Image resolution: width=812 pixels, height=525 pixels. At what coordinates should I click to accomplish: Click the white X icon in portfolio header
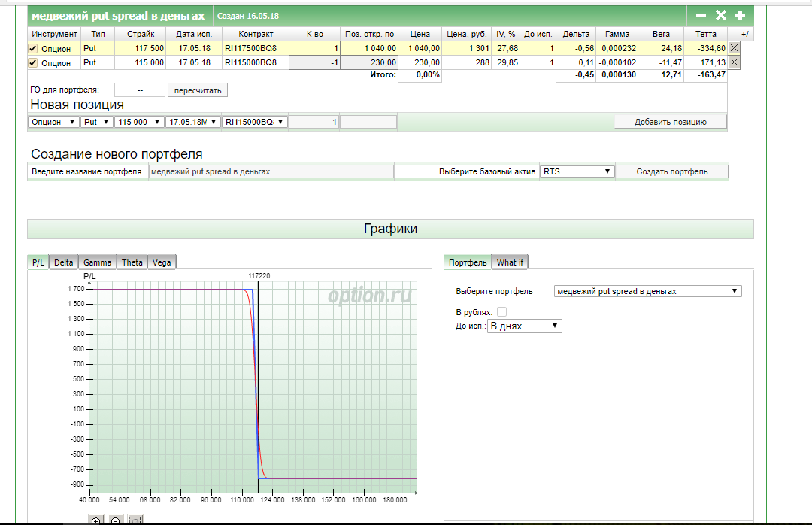(x=720, y=15)
